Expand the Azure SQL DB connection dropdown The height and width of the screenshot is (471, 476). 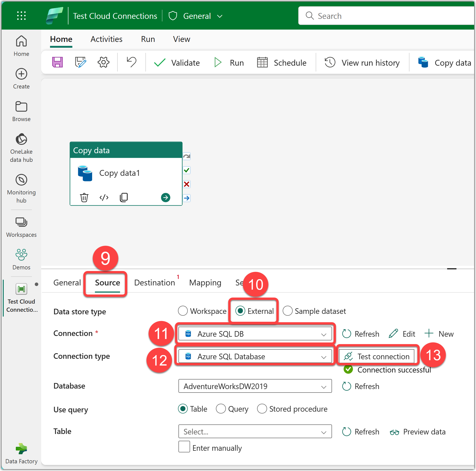coord(255,334)
